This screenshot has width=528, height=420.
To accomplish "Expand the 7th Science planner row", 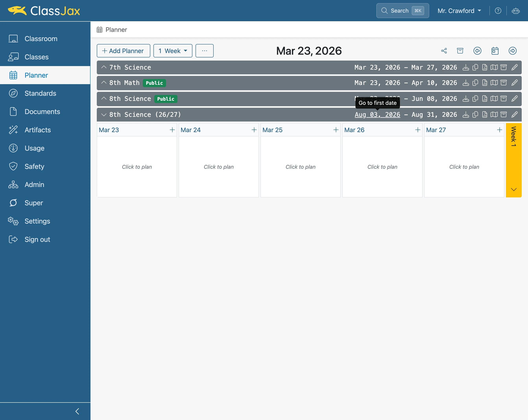I will coord(104,67).
